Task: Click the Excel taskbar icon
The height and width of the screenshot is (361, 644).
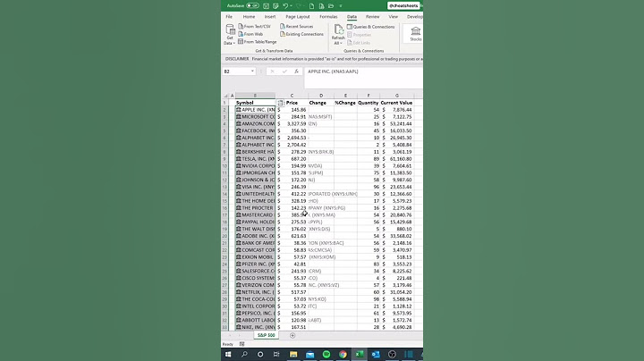Action: [x=359, y=354]
